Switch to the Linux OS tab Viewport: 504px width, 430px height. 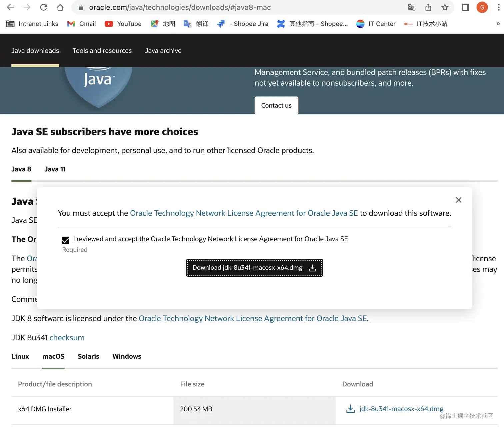20,356
